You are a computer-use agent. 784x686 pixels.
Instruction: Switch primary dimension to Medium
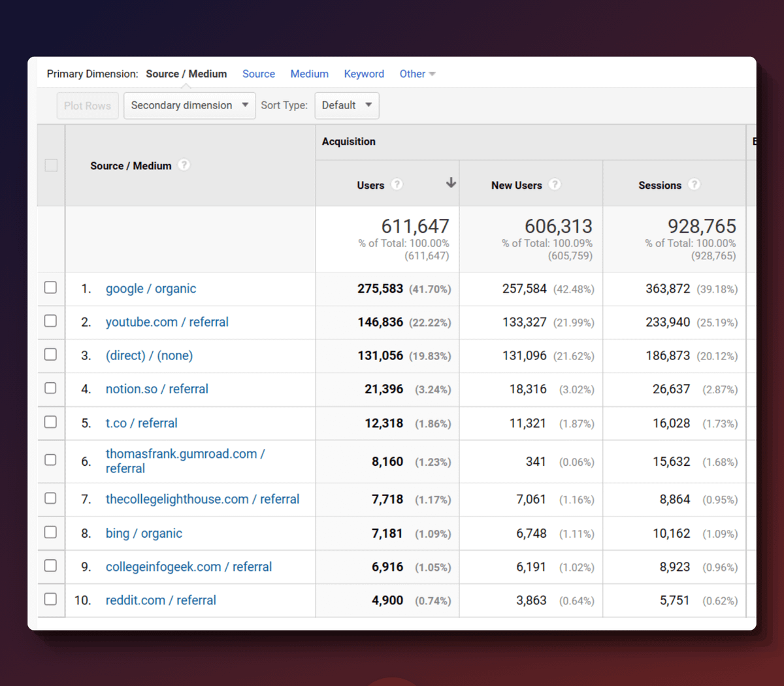pyautogui.click(x=310, y=74)
